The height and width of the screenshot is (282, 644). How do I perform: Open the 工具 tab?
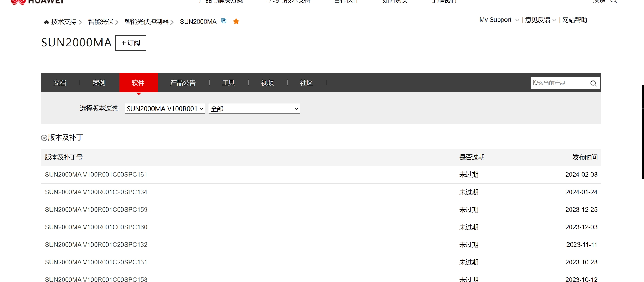coord(228,83)
